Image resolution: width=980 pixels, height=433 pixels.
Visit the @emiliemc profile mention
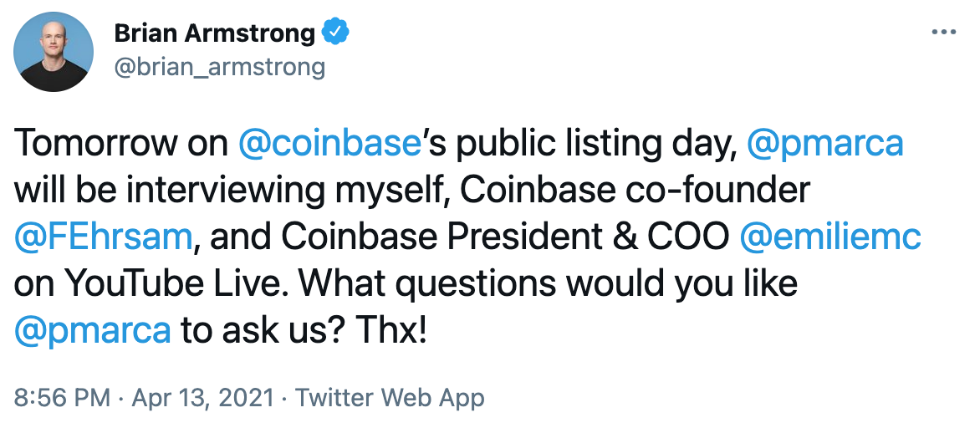click(x=830, y=237)
